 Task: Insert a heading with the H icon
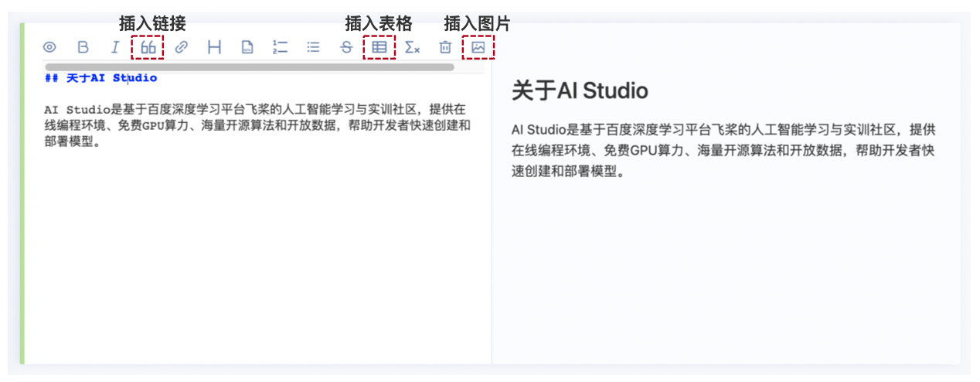(214, 47)
